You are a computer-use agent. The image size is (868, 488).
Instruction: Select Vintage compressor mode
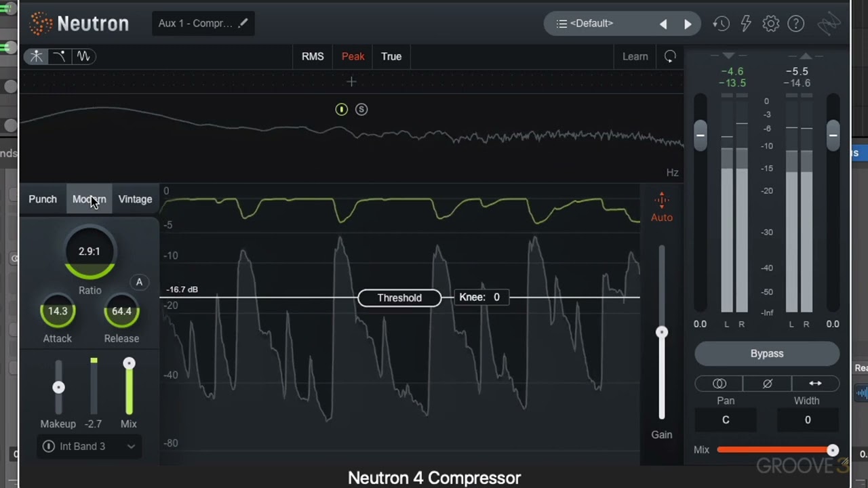click(135, 199)
